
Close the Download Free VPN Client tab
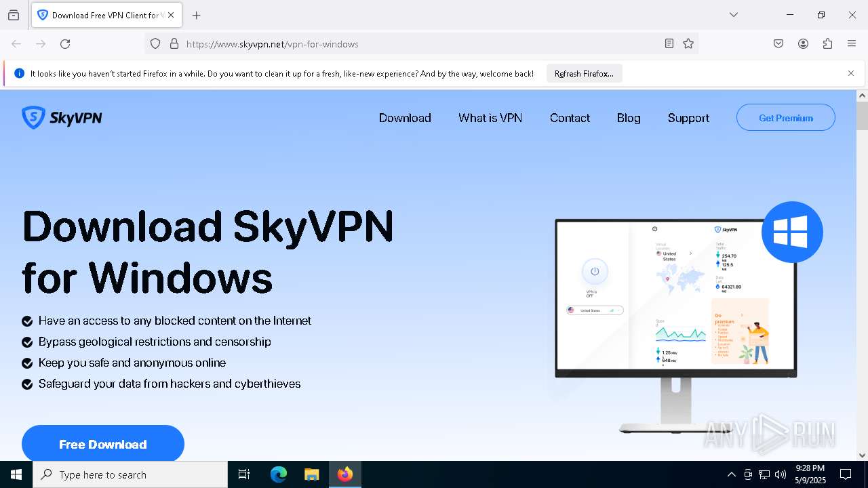(171, 15)
